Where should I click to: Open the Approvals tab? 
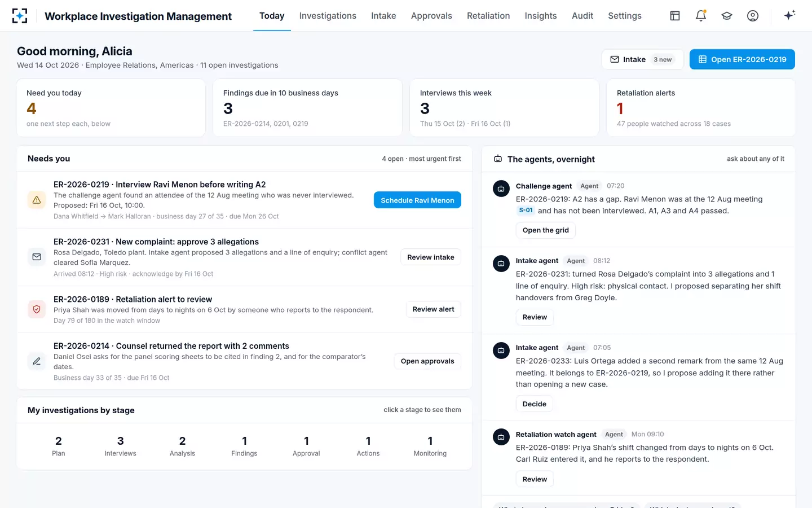[431, 16]
